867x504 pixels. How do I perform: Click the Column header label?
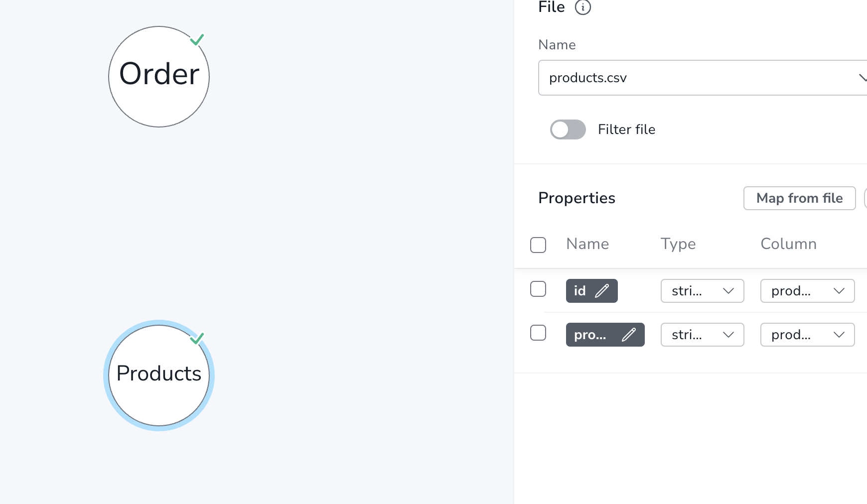coord(789,244)
